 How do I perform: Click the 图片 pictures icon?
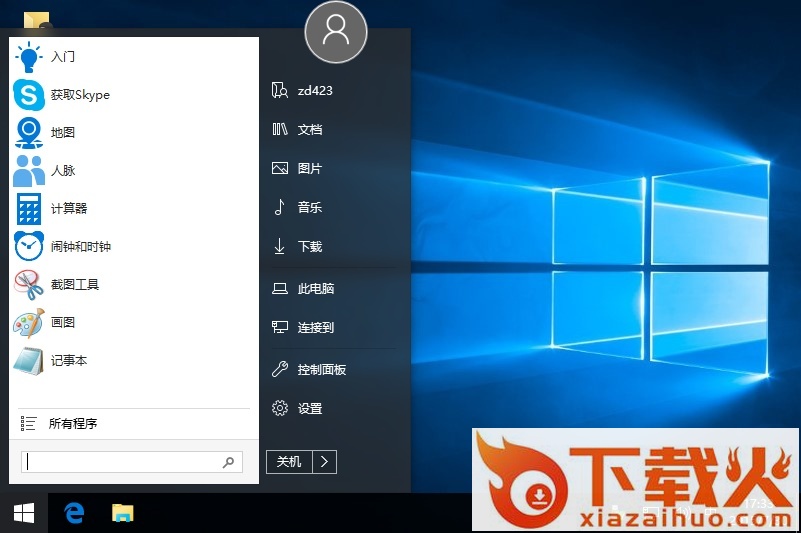[279, 168]
